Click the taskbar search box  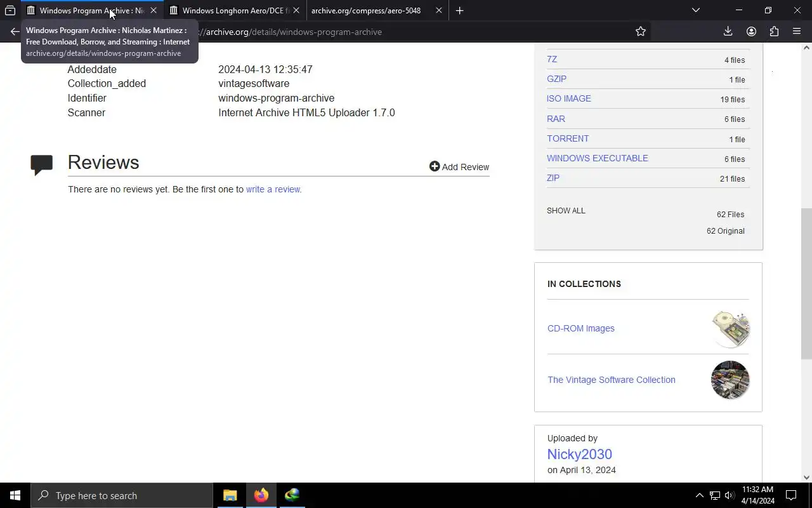[122, 495]
